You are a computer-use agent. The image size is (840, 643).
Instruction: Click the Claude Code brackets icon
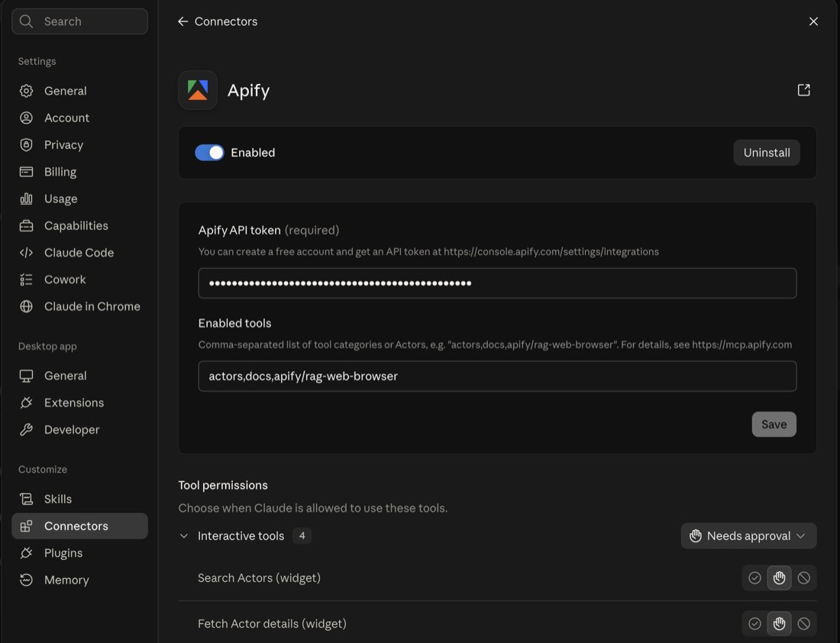tap(26, 252)
